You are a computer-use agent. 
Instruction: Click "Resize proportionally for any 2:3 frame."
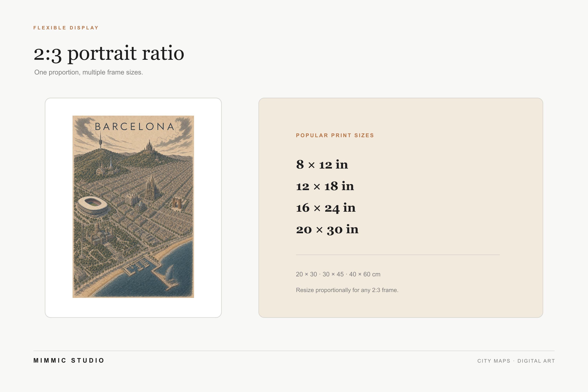tap(347, 290)
